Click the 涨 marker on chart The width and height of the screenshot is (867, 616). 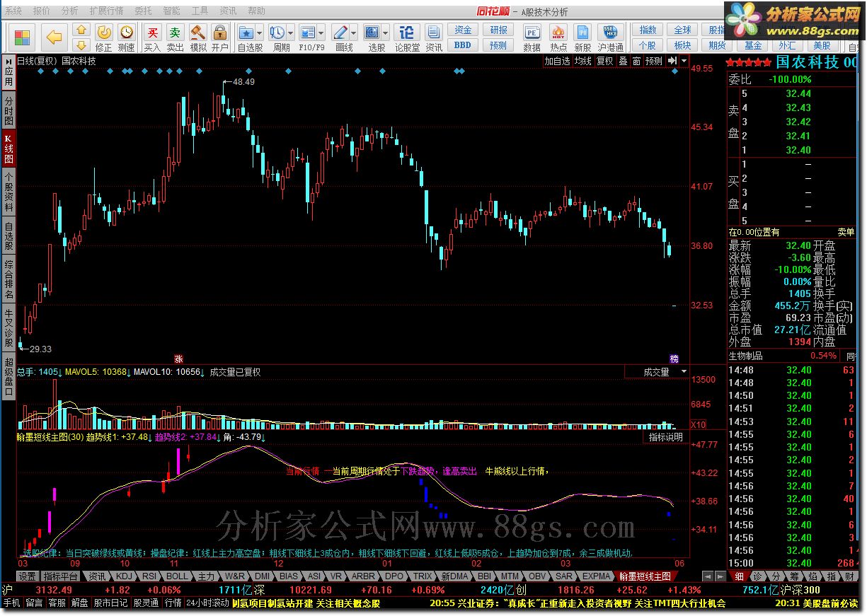point(178,359)
